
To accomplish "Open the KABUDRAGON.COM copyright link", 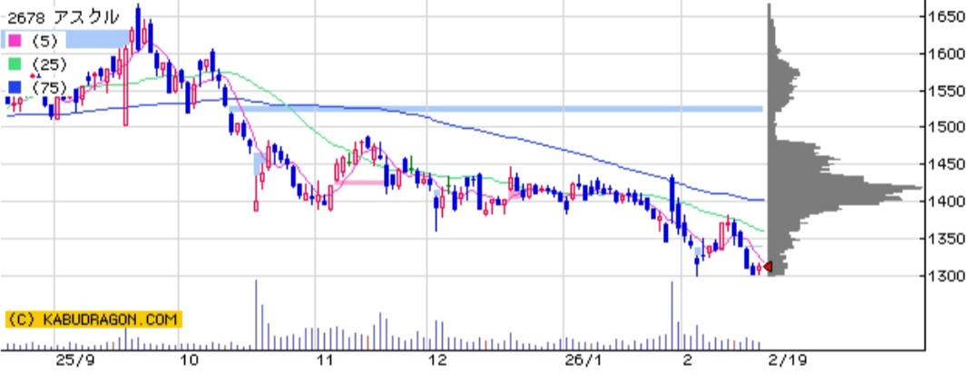I will 94,320.
